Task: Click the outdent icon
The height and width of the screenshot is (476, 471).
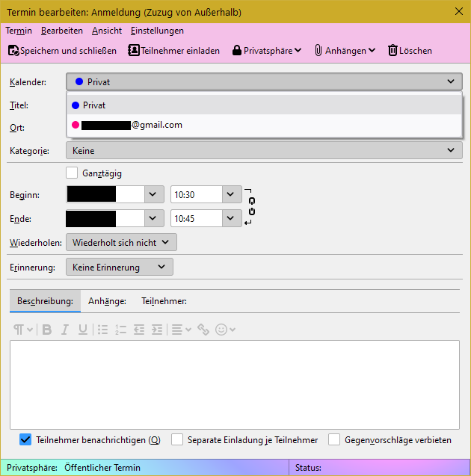Action: (139, 330)
